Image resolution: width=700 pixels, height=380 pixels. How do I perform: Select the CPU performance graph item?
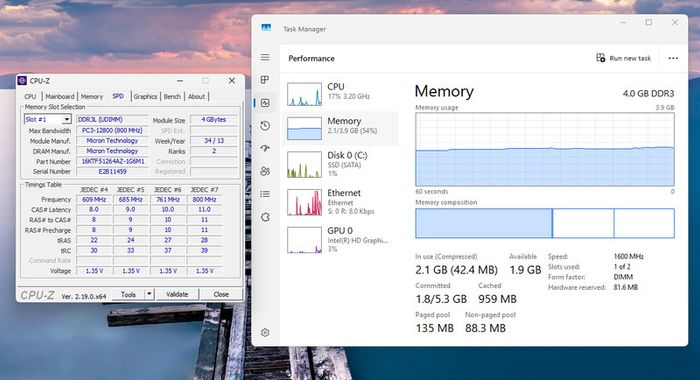tap(340, 93)
